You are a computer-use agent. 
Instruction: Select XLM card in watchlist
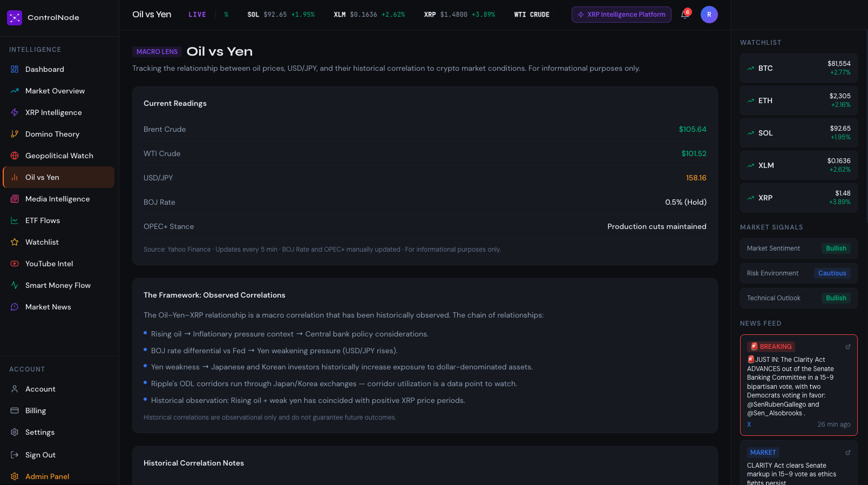(798, 165)
